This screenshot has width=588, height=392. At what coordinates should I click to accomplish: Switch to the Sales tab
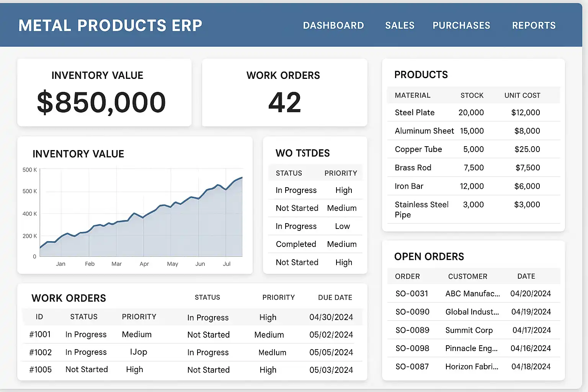(400, 26)
